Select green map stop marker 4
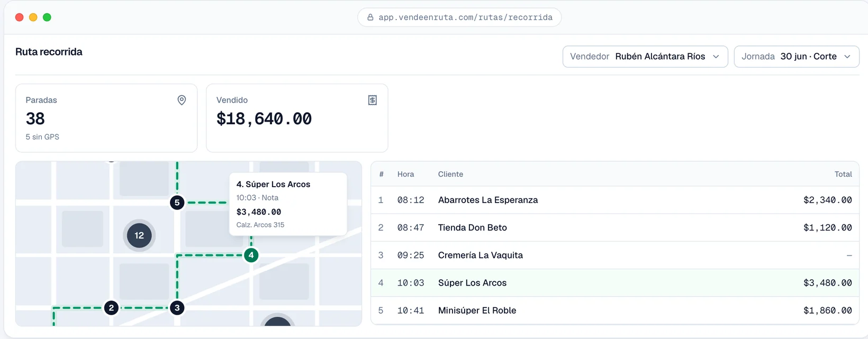Image resolution: width=868 pixels, height=339 pixels. pos(251,255)
